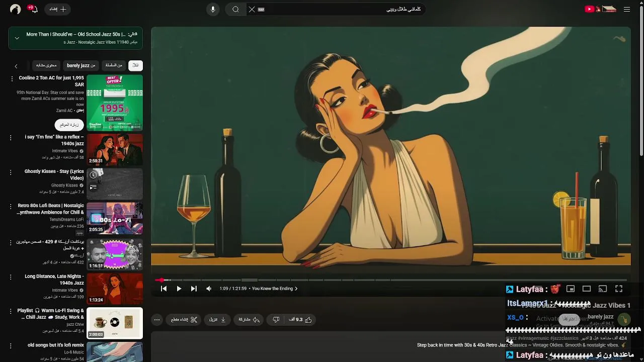Open options for old songs lofi remix
Screen dimensions: 644x362
click(x=11, y=346)
